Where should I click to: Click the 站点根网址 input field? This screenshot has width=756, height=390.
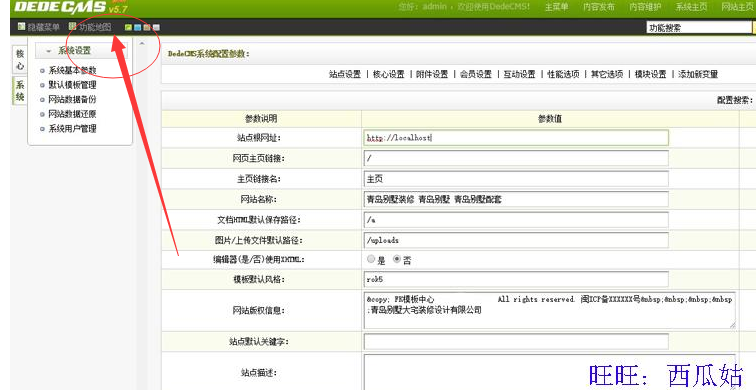pyautogui.click(x=516, y=138)
